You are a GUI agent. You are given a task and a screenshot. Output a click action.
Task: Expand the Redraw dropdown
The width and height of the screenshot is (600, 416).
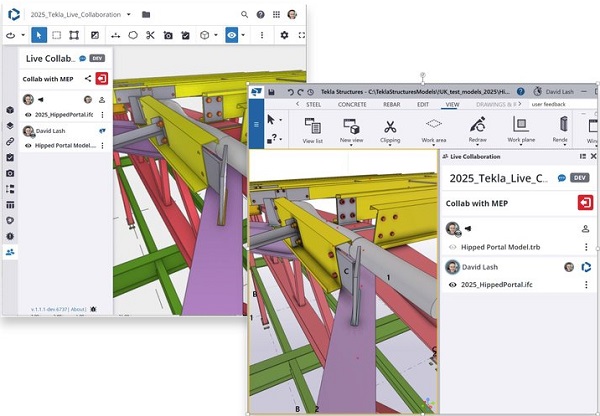pyautogui.click(x=478, y=145)
